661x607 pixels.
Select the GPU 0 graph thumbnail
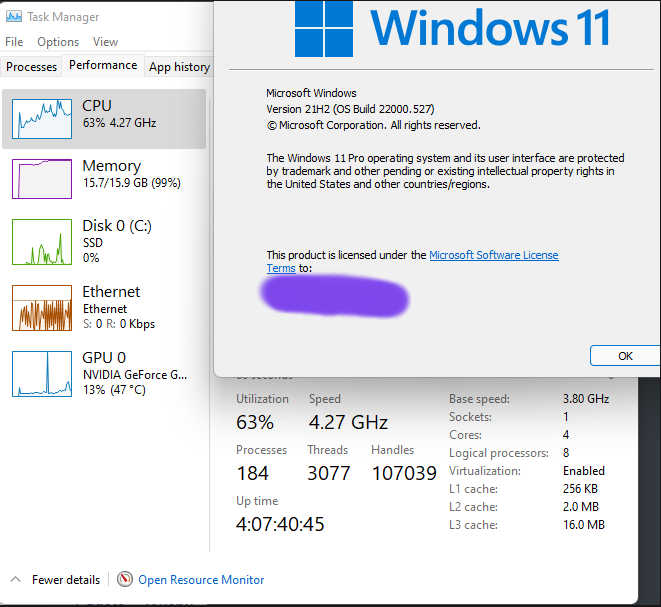42,374
